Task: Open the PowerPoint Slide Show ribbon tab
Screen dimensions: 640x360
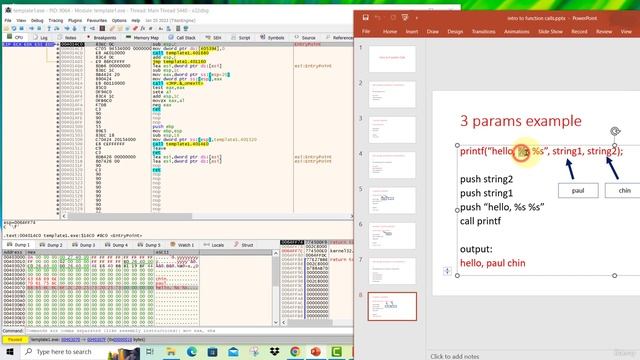Action: pos(550,31)
